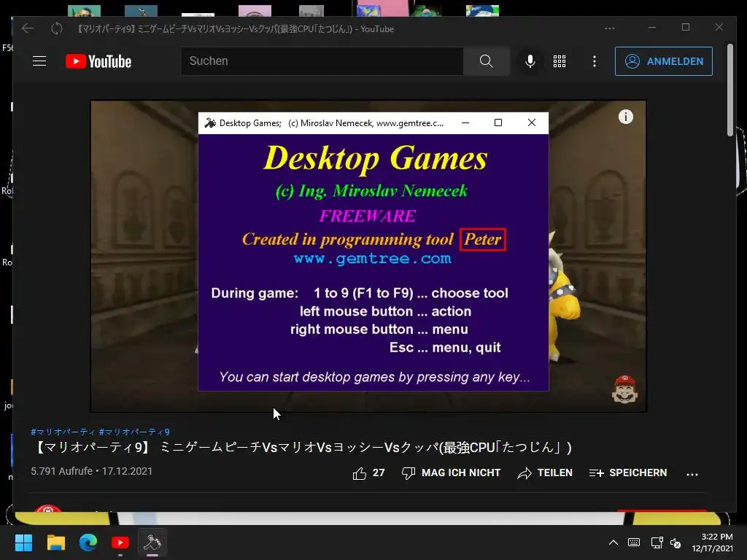
Task: Open the #マリオパーティ hashtag link
Action: click(x=63, y=432)
